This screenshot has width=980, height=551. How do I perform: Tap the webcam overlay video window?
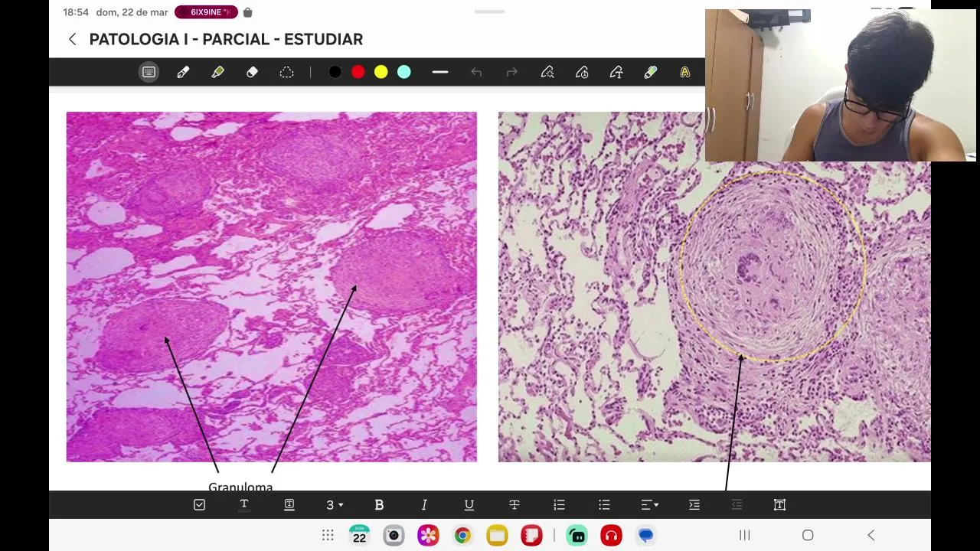click(841, 85)
